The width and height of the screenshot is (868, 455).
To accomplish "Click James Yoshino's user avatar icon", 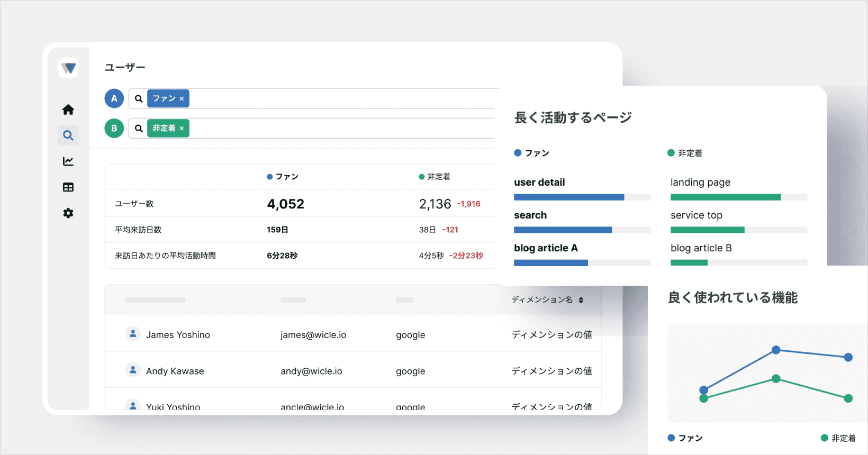I will 133,334.
